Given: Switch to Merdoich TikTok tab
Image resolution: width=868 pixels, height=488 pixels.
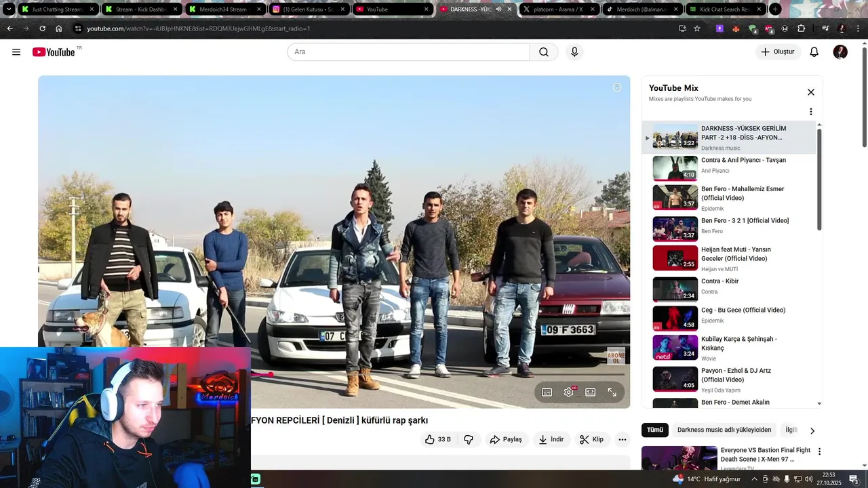Looking at the screenshot, I should (x=643, y=9).
